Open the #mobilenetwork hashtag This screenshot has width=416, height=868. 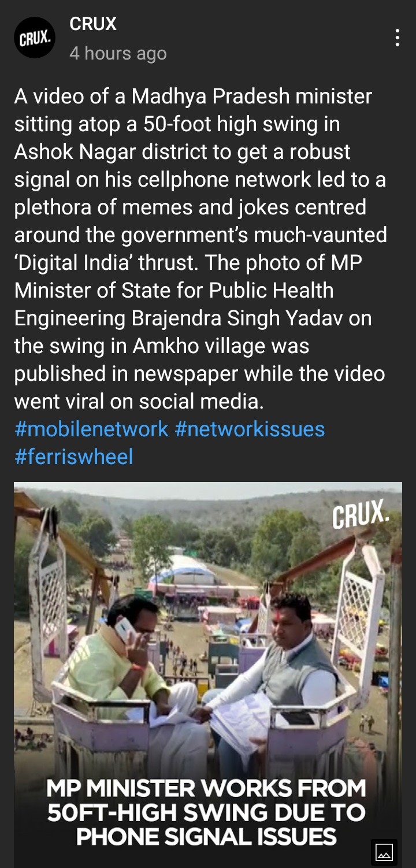(91, 429)
